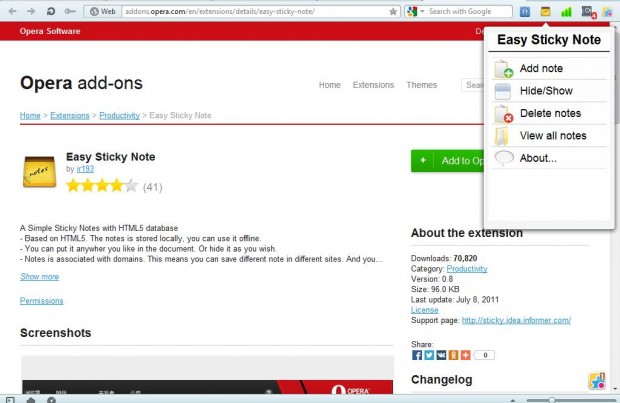Click the Hide/Show window icon
Screen dimensions: 620x403
coord(503,91)
